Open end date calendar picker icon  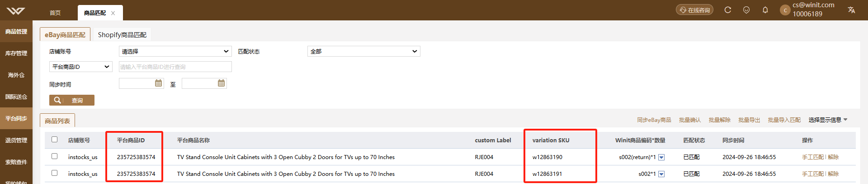tap(221, 83)
